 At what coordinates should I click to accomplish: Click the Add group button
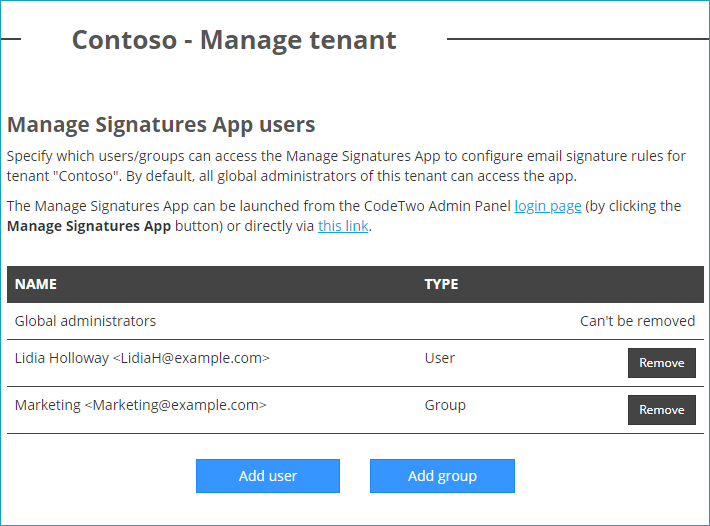tap(442, 476)
